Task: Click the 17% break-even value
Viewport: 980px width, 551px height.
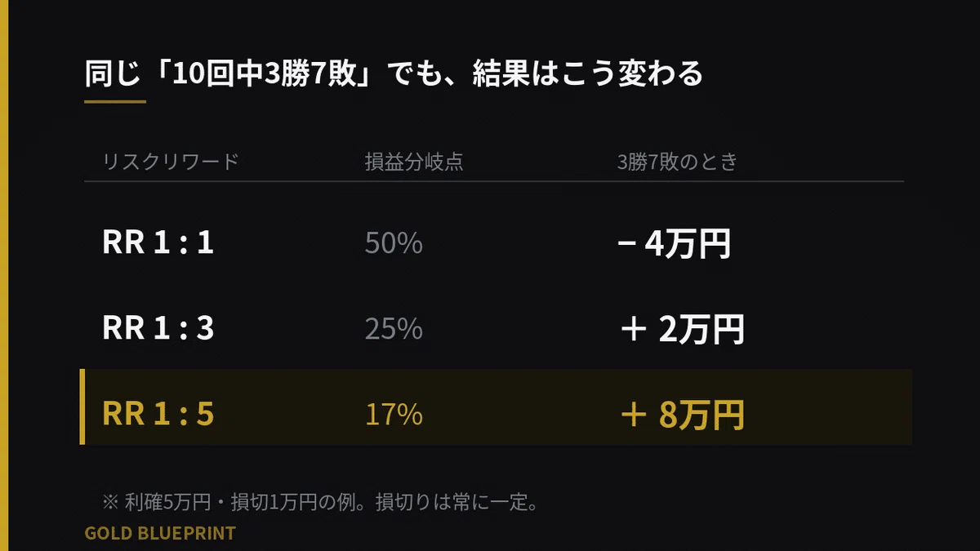Action: click(x=394, y=415)
